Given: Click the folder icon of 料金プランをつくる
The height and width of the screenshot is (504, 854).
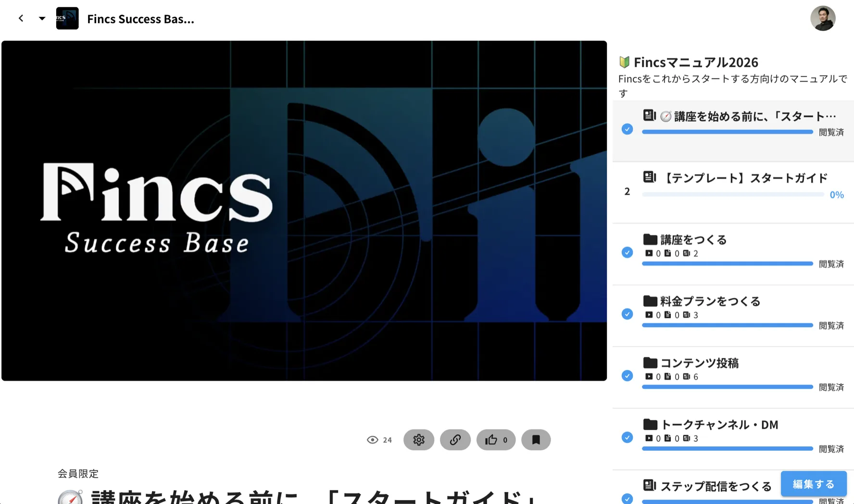Looking at the screenshot, I should coord(650,301).
